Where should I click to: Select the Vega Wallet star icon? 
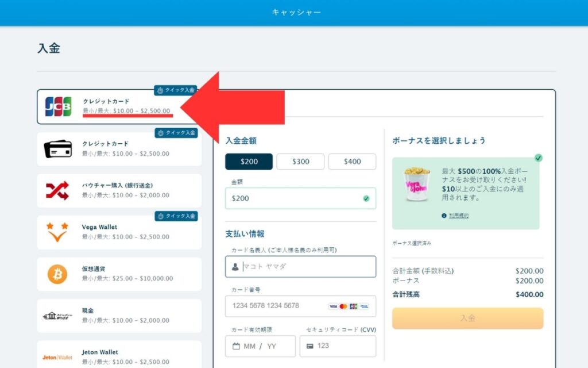[x=57, y=232]
